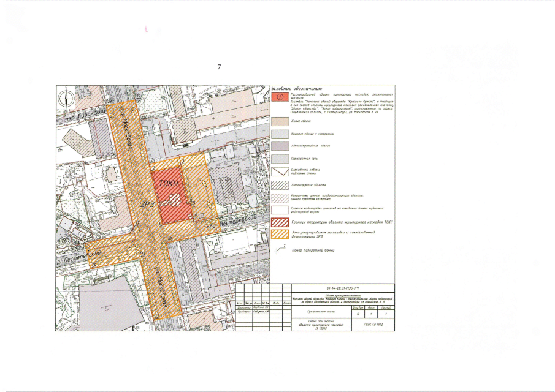Screen dimensions: 555x392
Task: Click the red hatched ТОКН boundary legend symbol
Action: coord(280,221)
